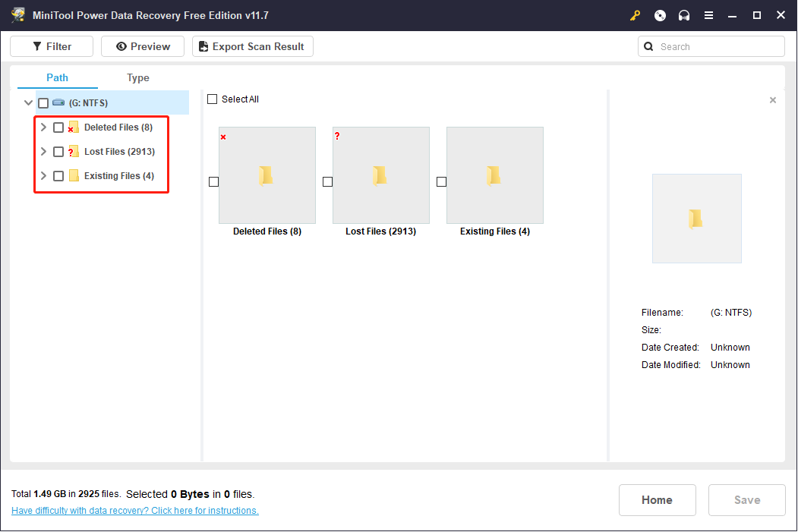Check the Deleted Files thumbnail checkbox
The width and height of the screenshot is (798, 532).
click(214, 181)
